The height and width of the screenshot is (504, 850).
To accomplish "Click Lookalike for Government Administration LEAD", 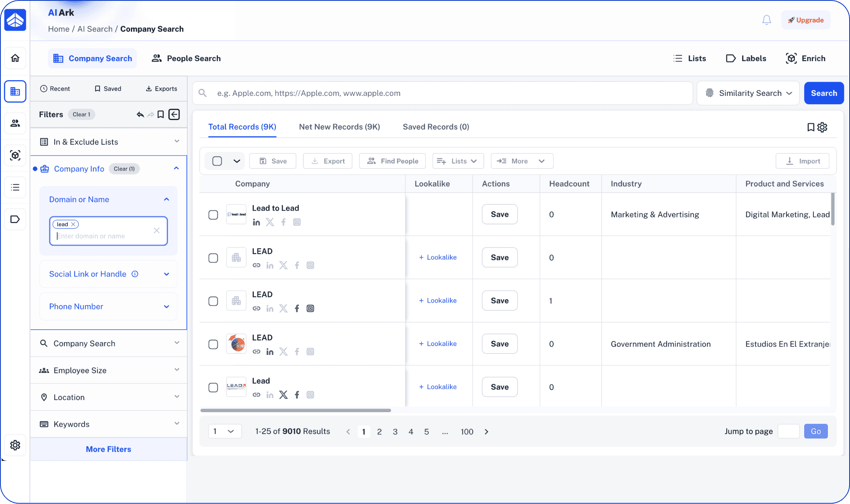I will point(437,344).
